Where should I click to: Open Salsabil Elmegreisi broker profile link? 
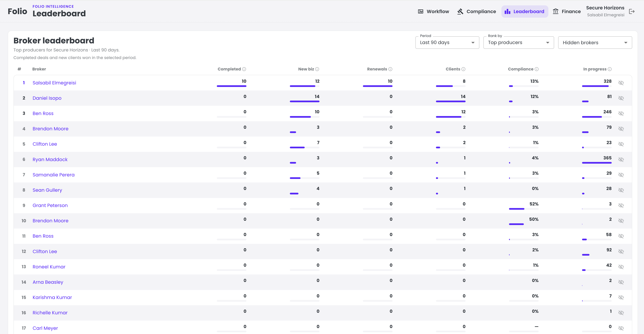[54, 83]
